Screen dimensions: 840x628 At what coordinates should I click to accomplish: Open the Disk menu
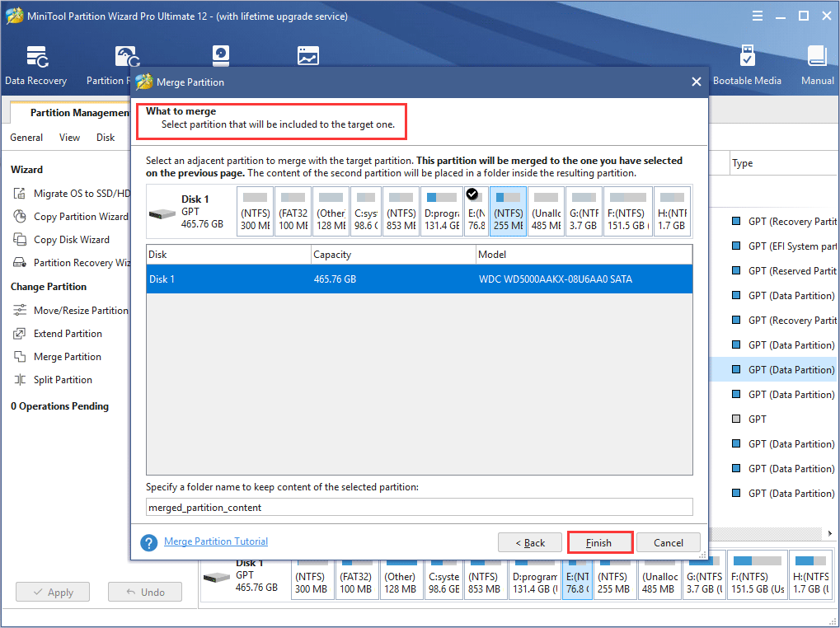click(x=106, y=138)
